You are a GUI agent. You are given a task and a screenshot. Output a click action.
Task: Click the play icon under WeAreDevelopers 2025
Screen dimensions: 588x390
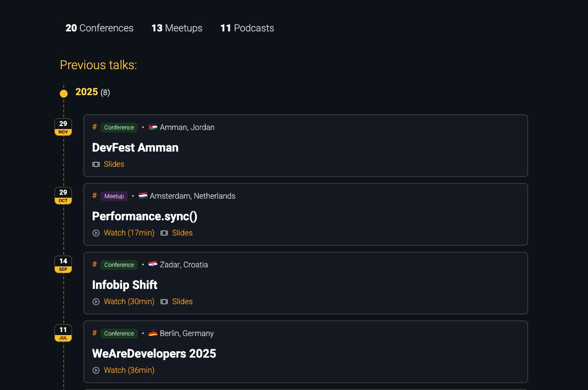(x=96, y=370)
